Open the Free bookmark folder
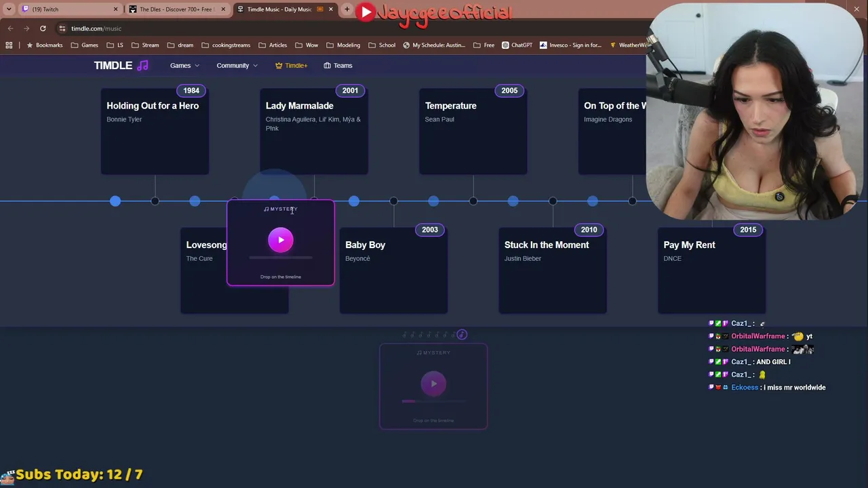 tap(484, 45)
